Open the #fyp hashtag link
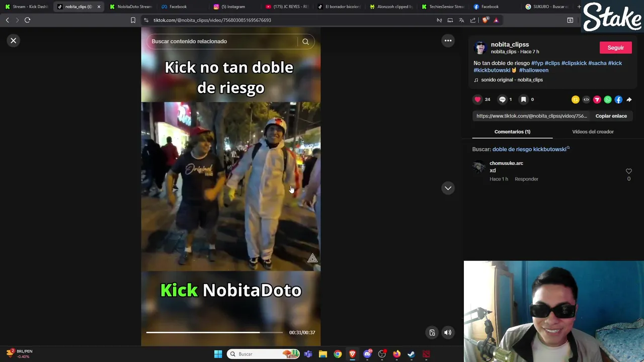This screenshot has height=362, width=644. pyautogui.click(x=537, y=63)
